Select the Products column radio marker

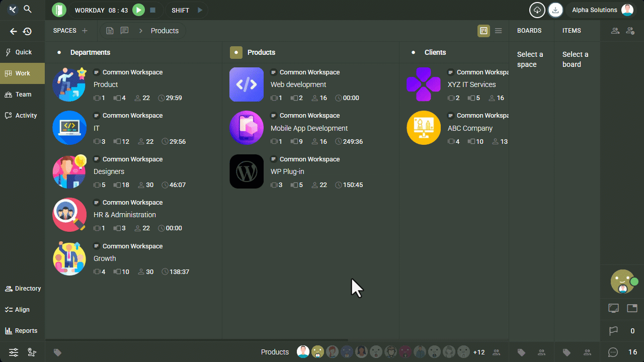click(236, 52)
